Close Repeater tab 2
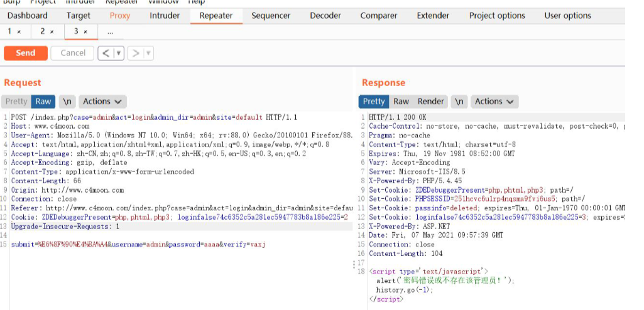This screenshot has height=310, width=644. (x=52, y=31)
